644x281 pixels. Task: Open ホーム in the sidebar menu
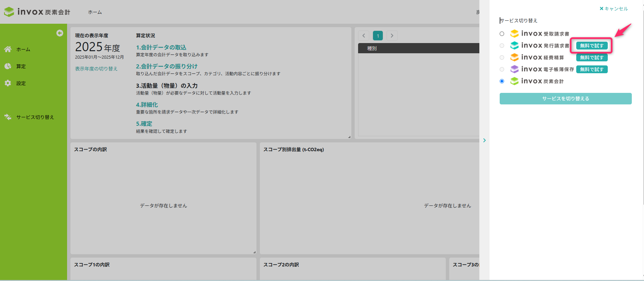(x=23, y=49)
